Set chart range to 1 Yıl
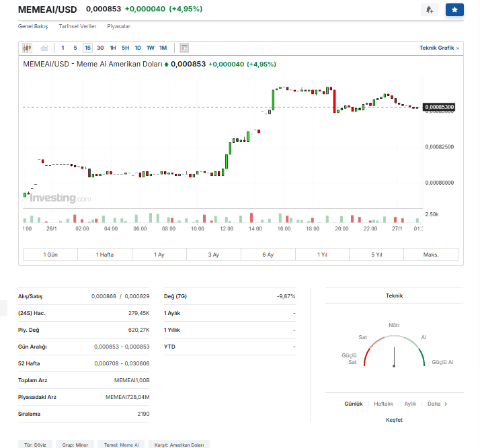Image resolution: width=480 pixels, height=448 pixels. 322,255
